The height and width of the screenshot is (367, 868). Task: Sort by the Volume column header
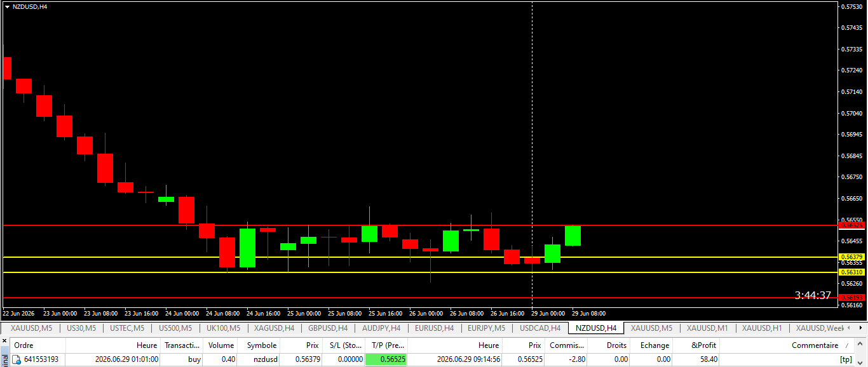(221, 345)
